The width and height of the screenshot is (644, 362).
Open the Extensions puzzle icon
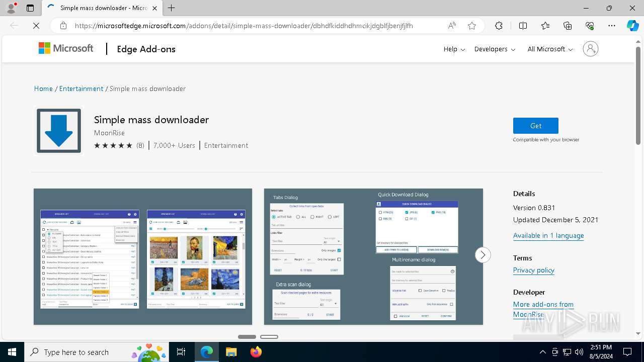pos(499,26)
